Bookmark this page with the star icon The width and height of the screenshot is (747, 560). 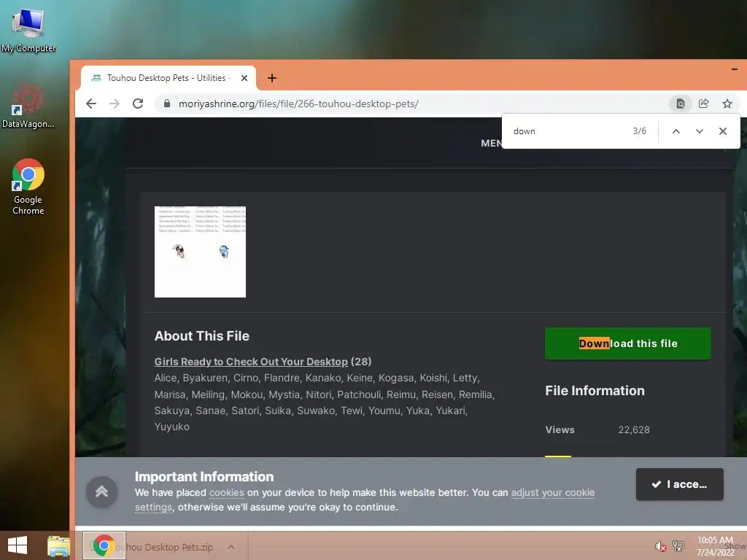(727, 104)
